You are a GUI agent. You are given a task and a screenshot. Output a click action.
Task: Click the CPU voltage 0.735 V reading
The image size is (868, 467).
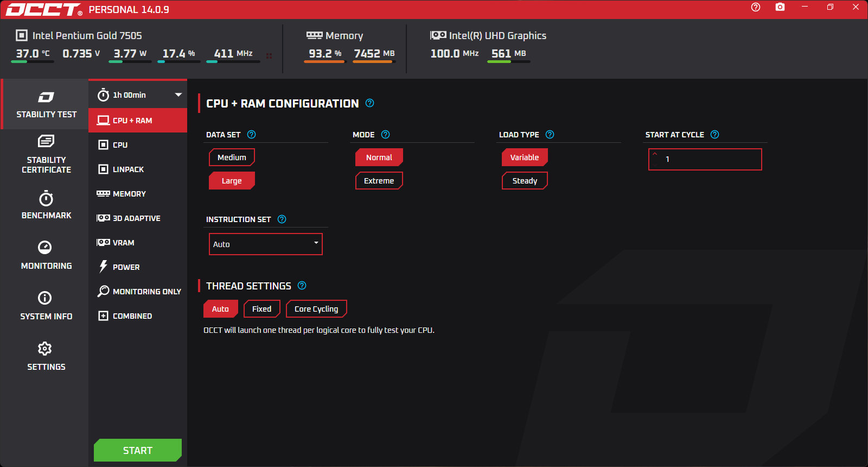point(81,53)
